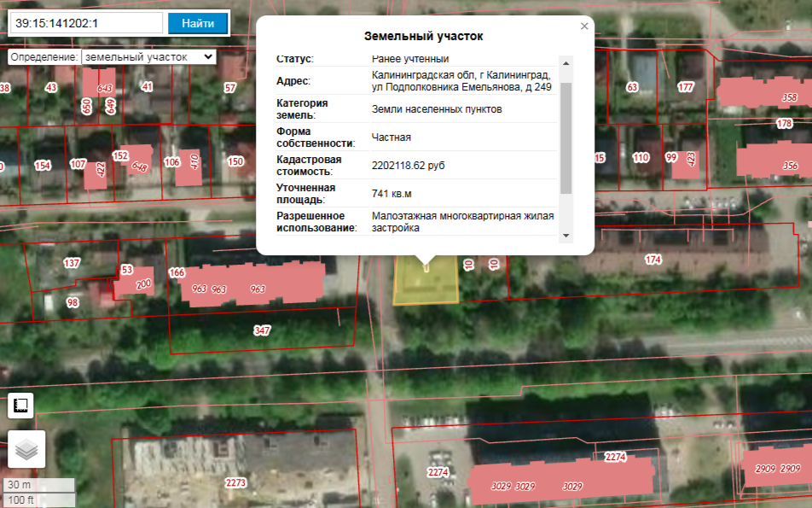Close the Земельный участок popup
Viewport: 812px width, 508px height.
coord(584,26)
